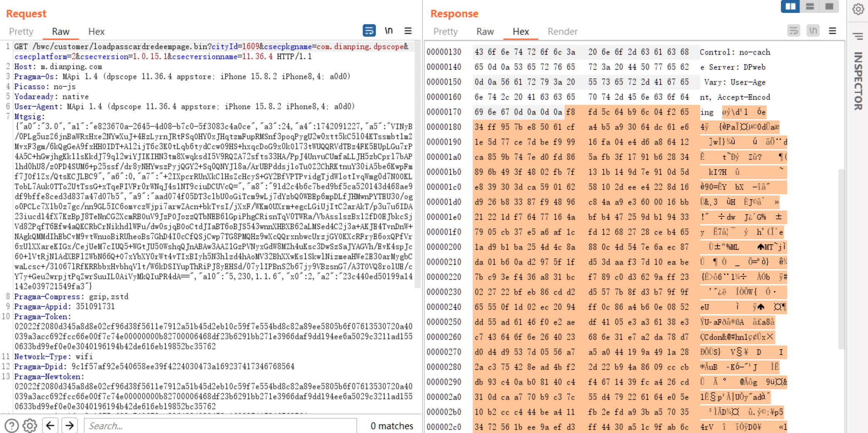Expand the Inspector side panel
This screenshot has height=433, width=868.
(858, 79)
